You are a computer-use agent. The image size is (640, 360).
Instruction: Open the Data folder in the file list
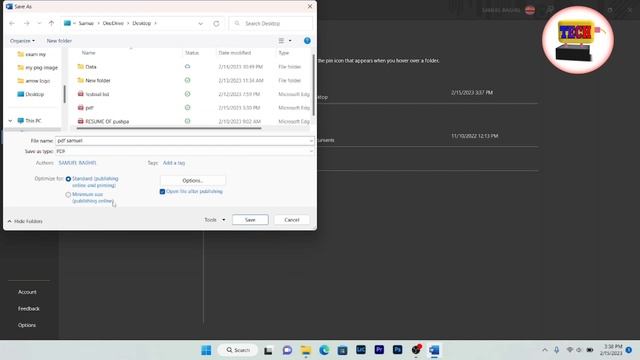91,67
